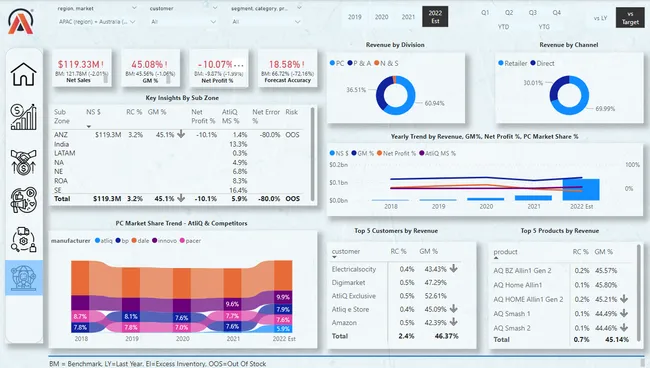Open the supply chain truck icon page
The width and height of the screenshot is (650, 368).
click(24, 239)
